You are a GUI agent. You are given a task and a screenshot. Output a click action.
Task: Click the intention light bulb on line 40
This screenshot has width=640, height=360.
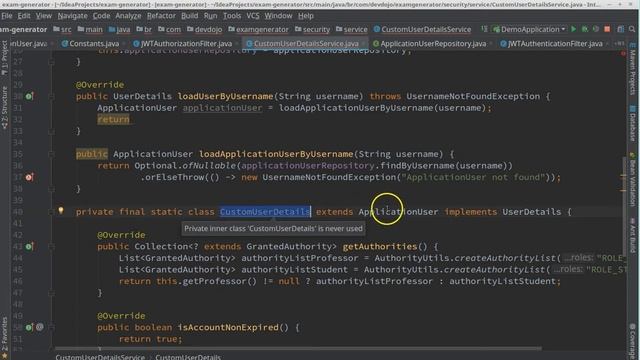61,211
